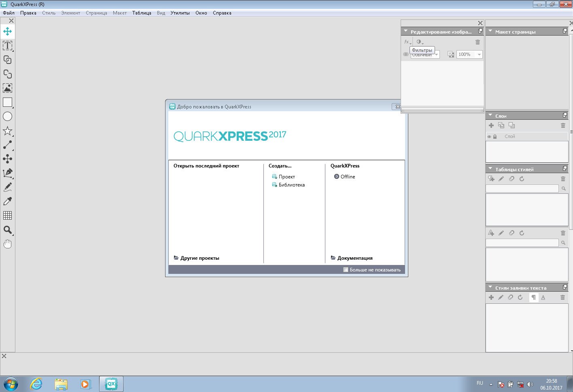Image resolution: width=573 pixels, height=392 pixels.
Task: Open the 'Файл' menu
Action: point(8,13)
